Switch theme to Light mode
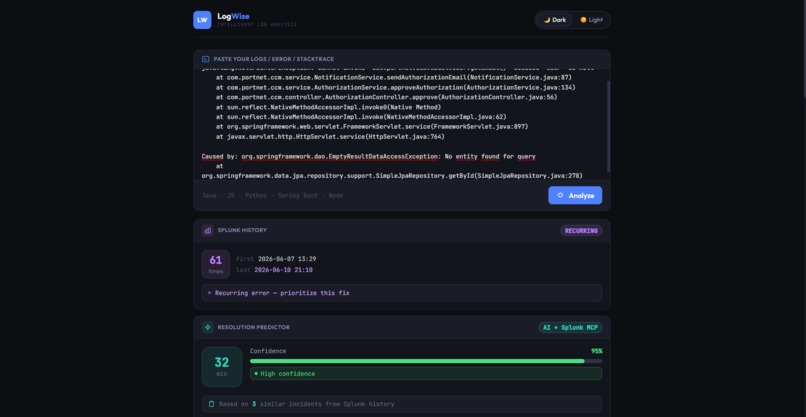This screenshot has width=806, height=417. click(591, 20)
